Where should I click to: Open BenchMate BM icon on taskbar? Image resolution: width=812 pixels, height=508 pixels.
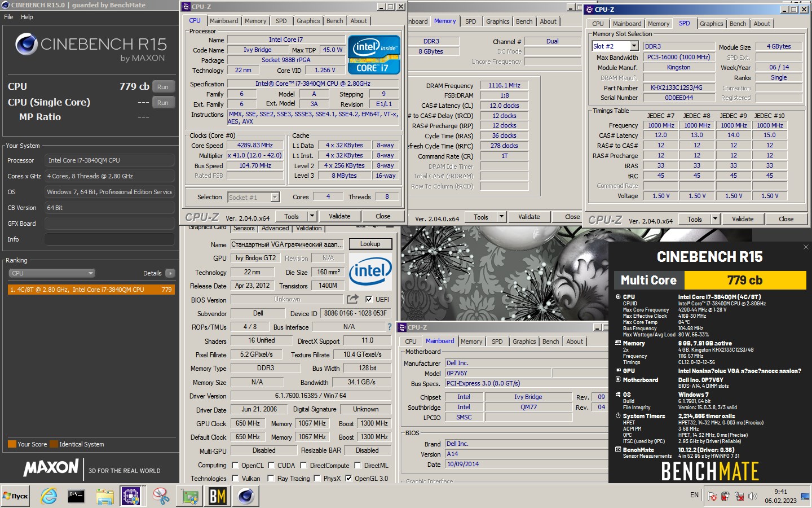point(218,496)
